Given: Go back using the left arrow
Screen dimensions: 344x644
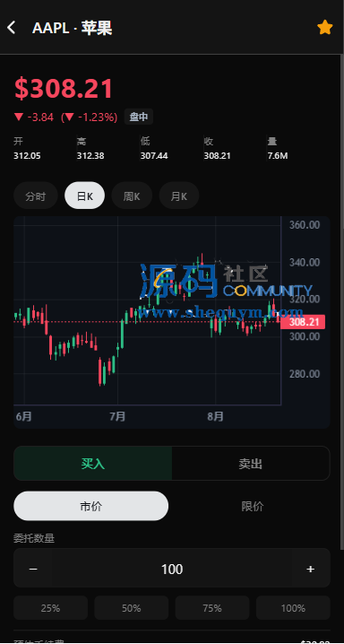Looking at the screenshot, I should (12, 28).
